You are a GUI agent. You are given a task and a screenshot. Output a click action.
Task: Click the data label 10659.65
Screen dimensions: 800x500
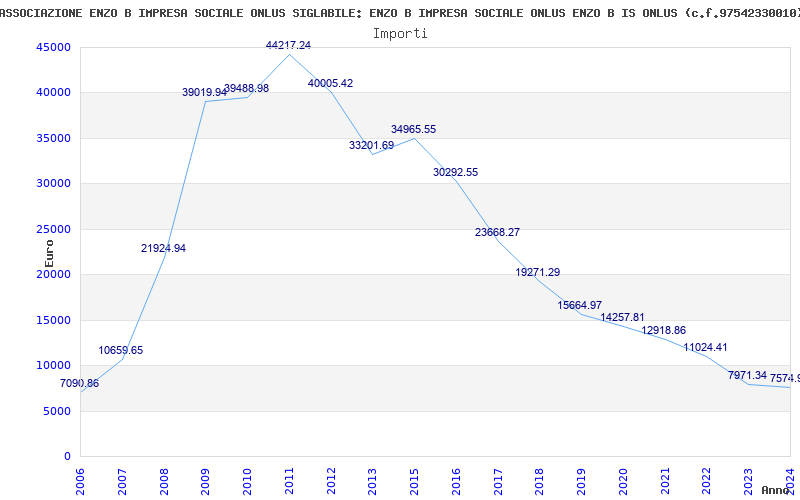[121, 351]
